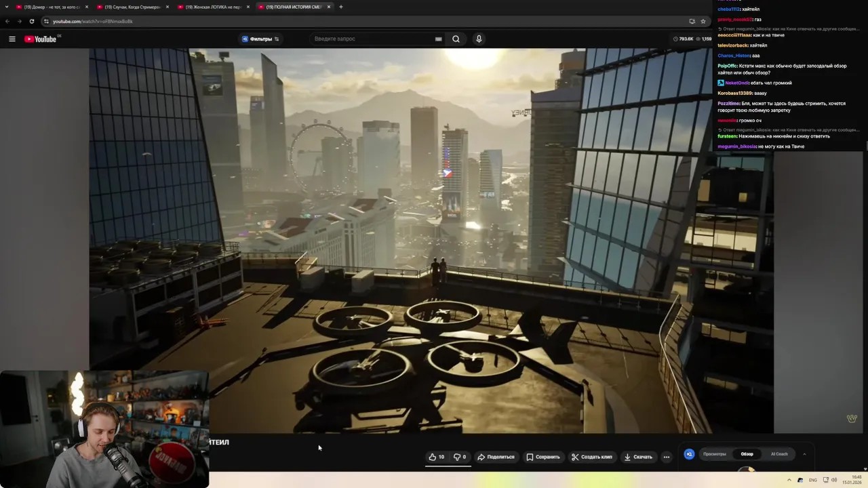Click the blue vidIQ logo icon

[x=689, y=454]
